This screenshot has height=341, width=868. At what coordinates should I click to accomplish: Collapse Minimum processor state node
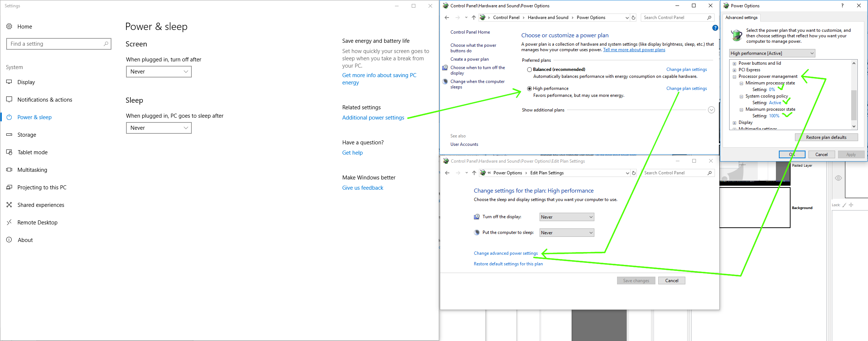click(741, 83)
